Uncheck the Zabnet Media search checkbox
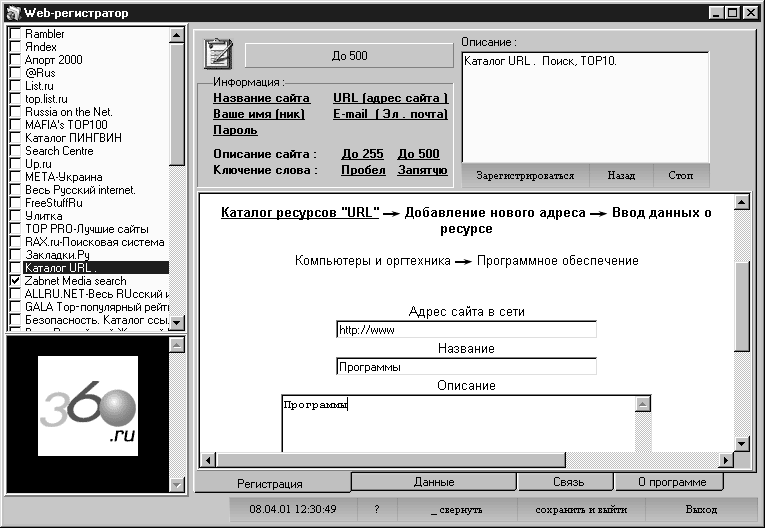Image resolution: width=765 pixels, height=528 pixels. pos(16,281)
